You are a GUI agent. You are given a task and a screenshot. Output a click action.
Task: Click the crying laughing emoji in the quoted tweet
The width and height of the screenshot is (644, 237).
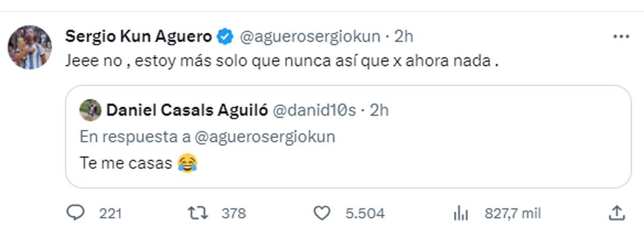point(186,162)
